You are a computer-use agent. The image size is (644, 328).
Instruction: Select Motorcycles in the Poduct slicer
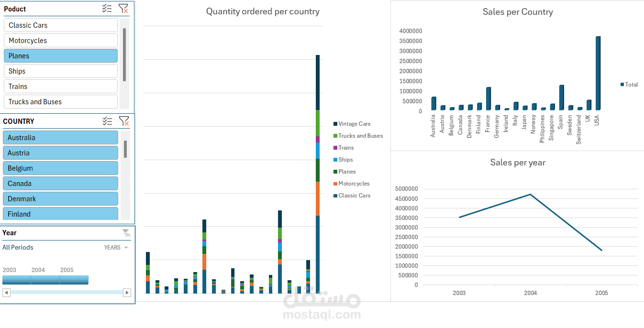click(60, 40)
